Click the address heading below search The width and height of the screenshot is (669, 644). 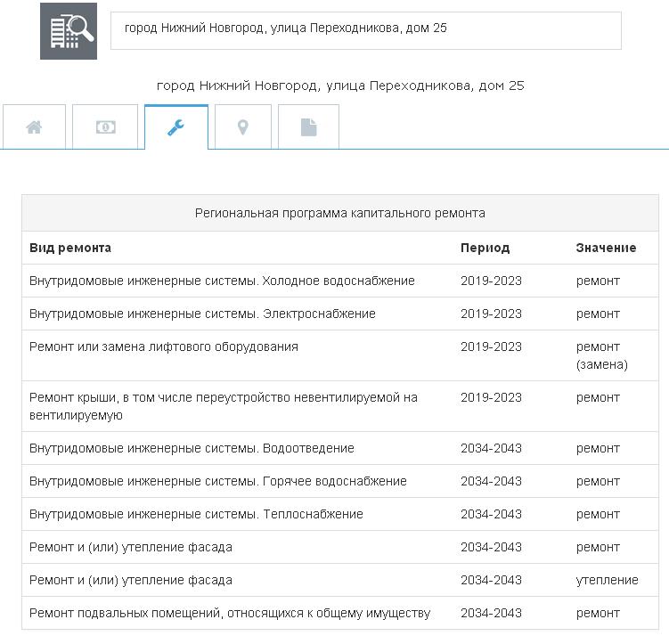point(340,86)
